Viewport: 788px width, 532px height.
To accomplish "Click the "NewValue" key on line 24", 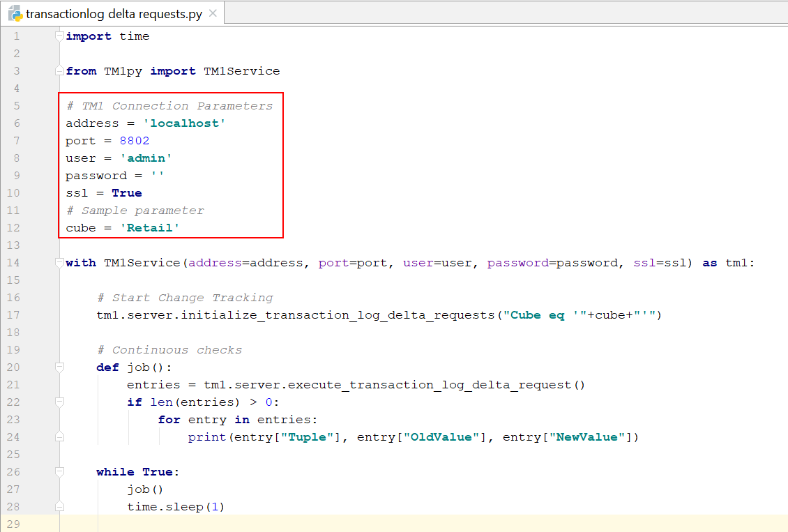I will [x=587, y=437].
